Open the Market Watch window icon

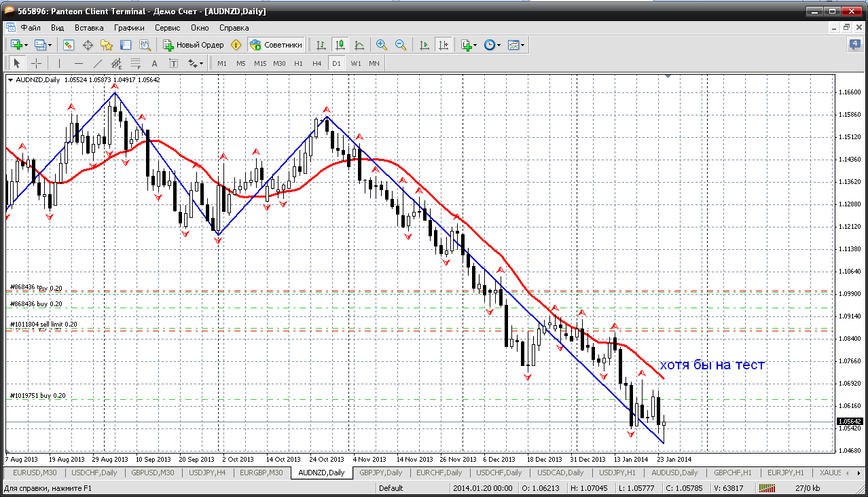69,45
